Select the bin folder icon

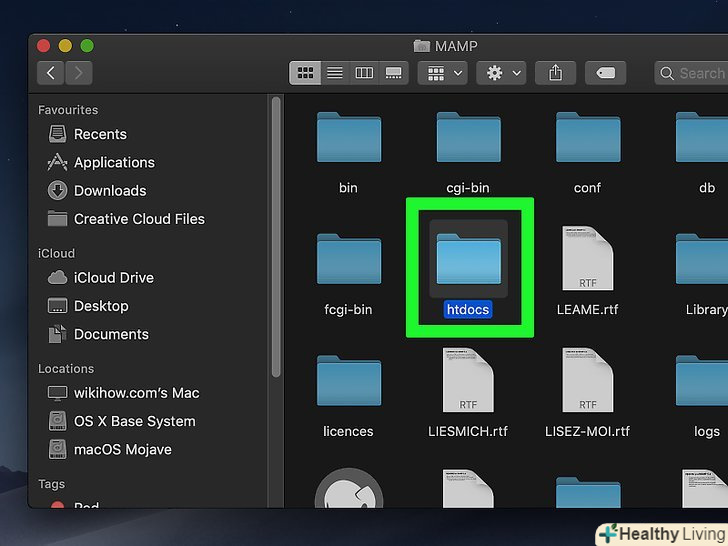(349, 137)
